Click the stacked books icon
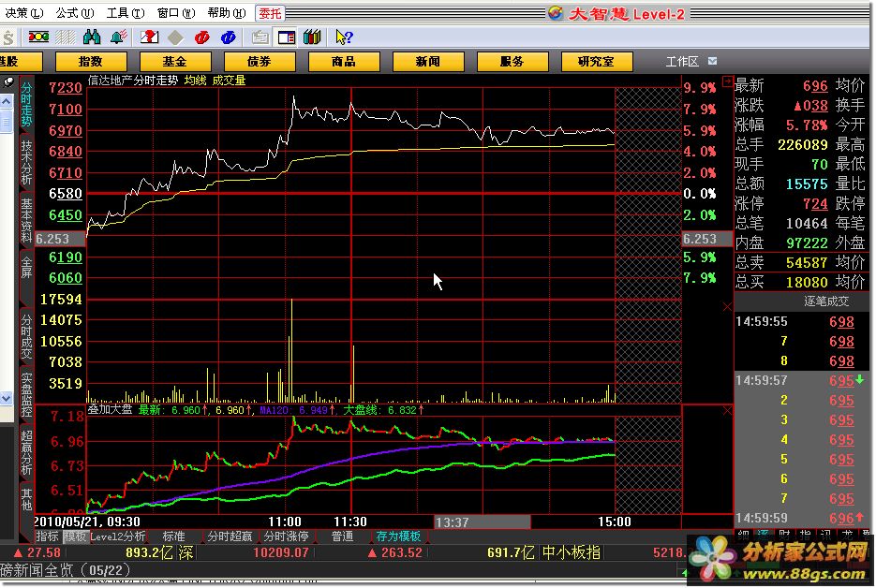The image size is (876, 588). 313,37
